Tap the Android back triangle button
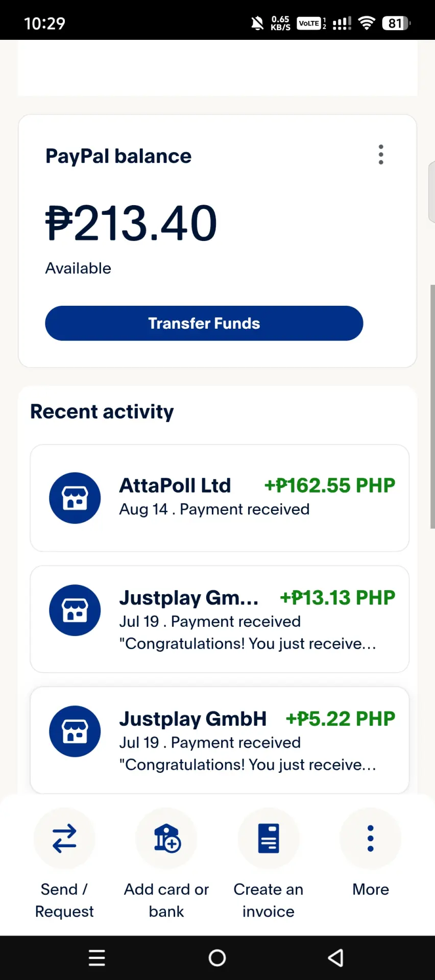This screenshot has height=980, width=435. [336, 958]
